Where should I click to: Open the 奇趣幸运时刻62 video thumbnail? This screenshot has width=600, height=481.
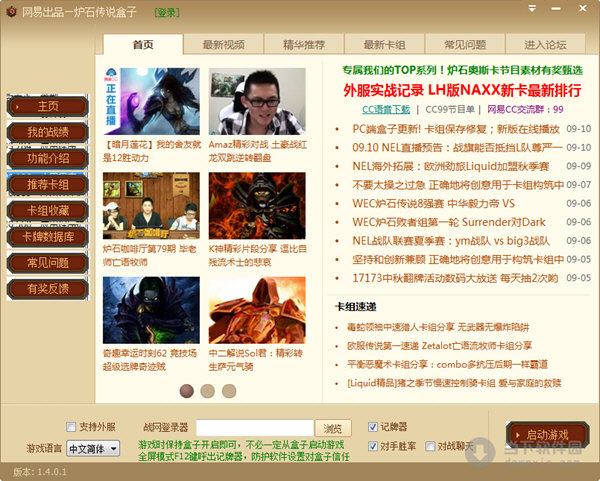pos(152,310)
